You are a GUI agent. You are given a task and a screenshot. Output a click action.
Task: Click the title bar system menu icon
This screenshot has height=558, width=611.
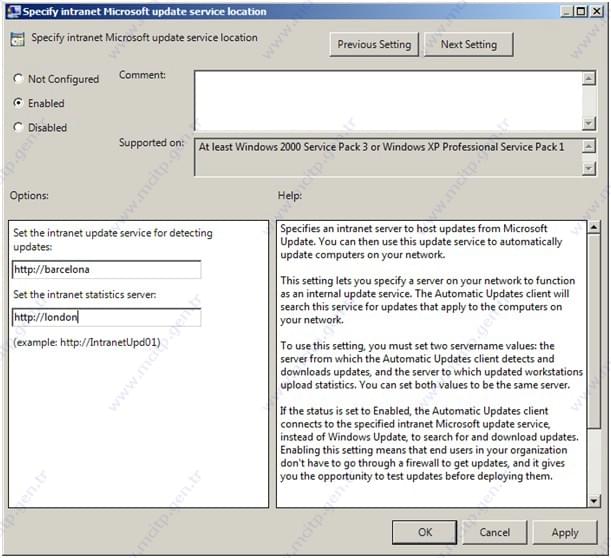14,11
